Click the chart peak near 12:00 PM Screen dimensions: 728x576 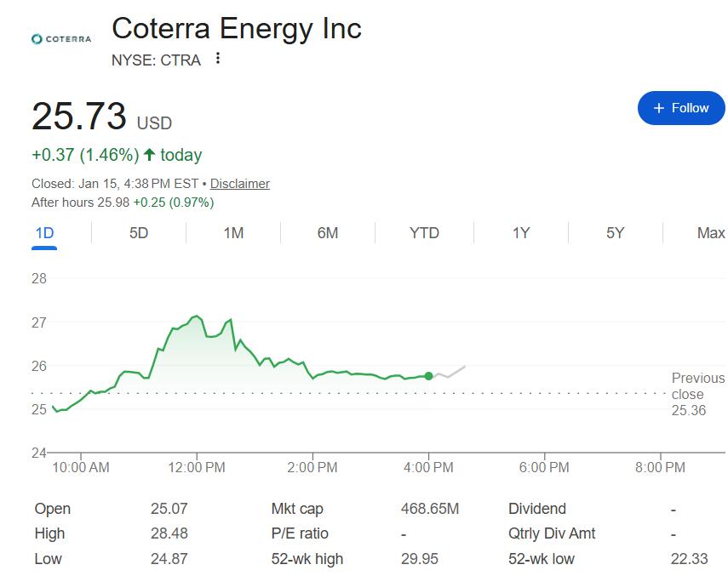[x=197, y=317]
